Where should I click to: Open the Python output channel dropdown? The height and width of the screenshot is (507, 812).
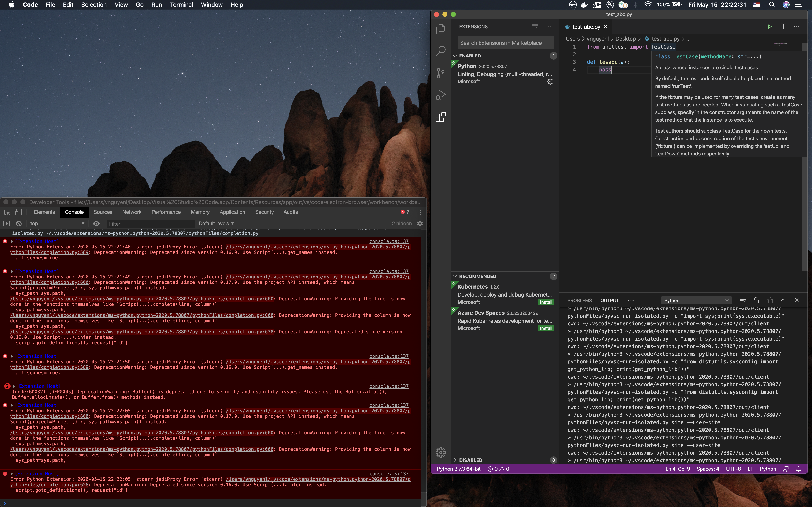pos(696,300)
